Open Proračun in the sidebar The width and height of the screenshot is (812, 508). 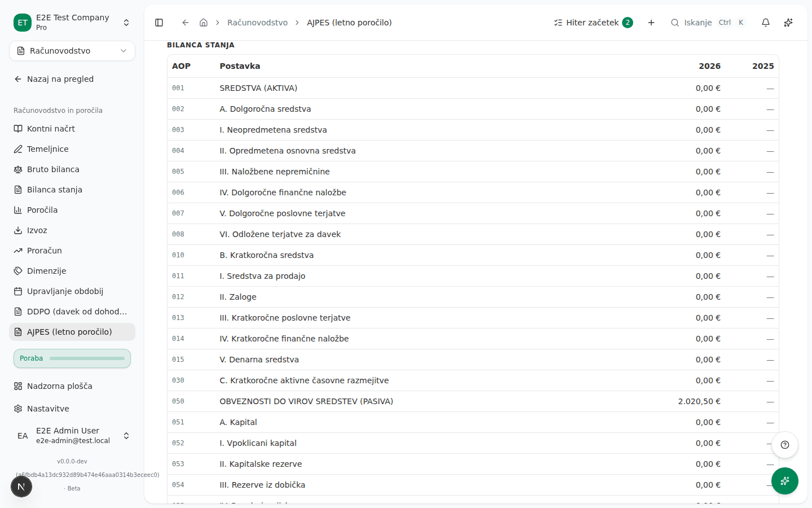72,251
